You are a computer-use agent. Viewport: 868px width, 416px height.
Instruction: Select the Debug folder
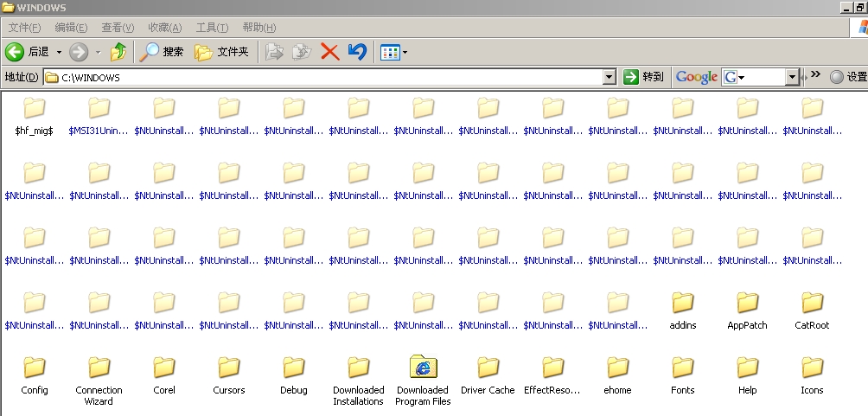pos(293,375)
